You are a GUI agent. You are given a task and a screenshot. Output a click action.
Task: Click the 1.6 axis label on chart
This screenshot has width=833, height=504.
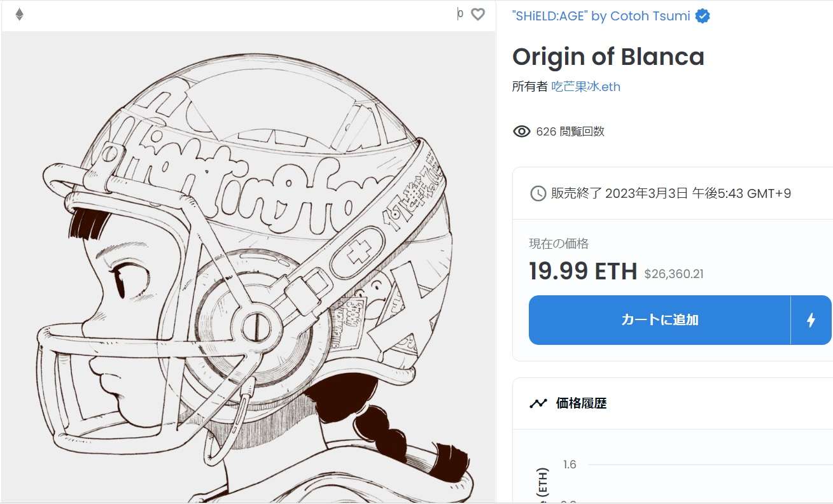[570, 465]
